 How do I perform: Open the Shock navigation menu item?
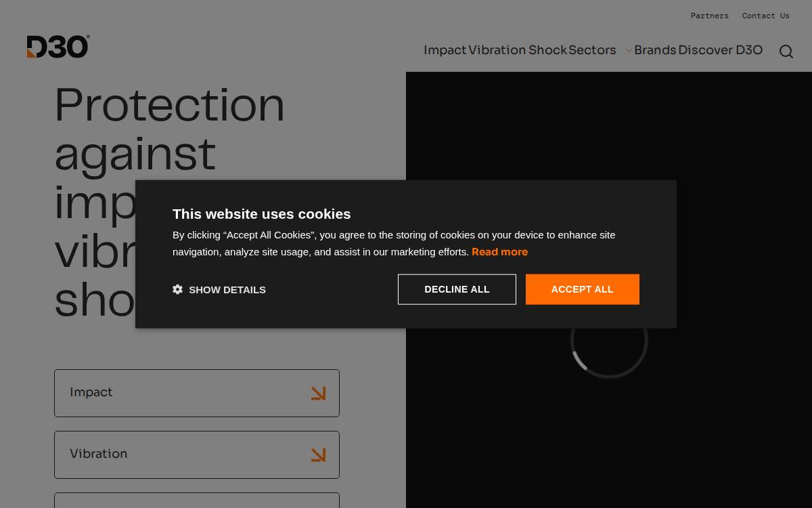[x=547, y=50]
